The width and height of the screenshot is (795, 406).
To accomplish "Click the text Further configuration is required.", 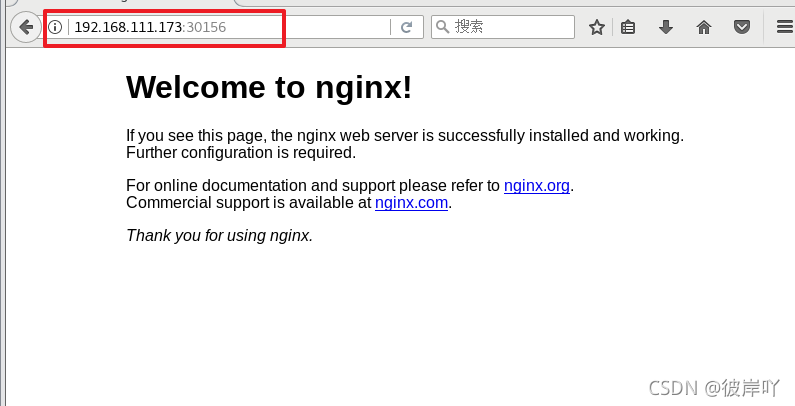I will pyautogui.click(x=241, y=153).
